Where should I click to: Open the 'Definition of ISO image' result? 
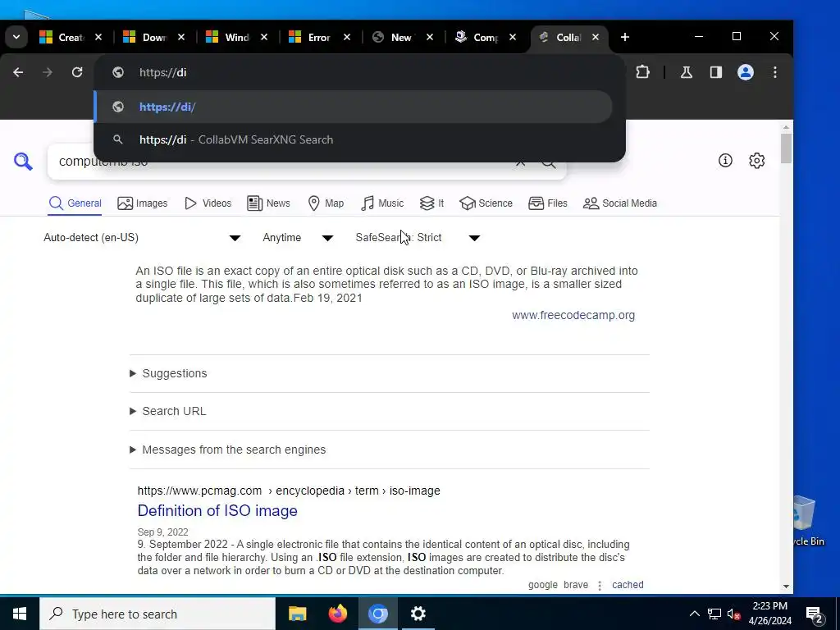coord(217,510)
